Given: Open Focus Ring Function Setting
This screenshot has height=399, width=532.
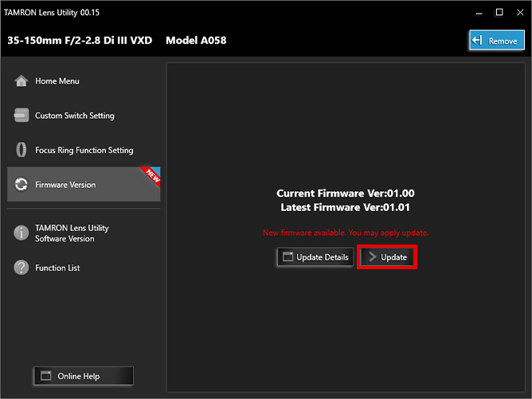Looking at the screenshot, I should coord(84,150).
